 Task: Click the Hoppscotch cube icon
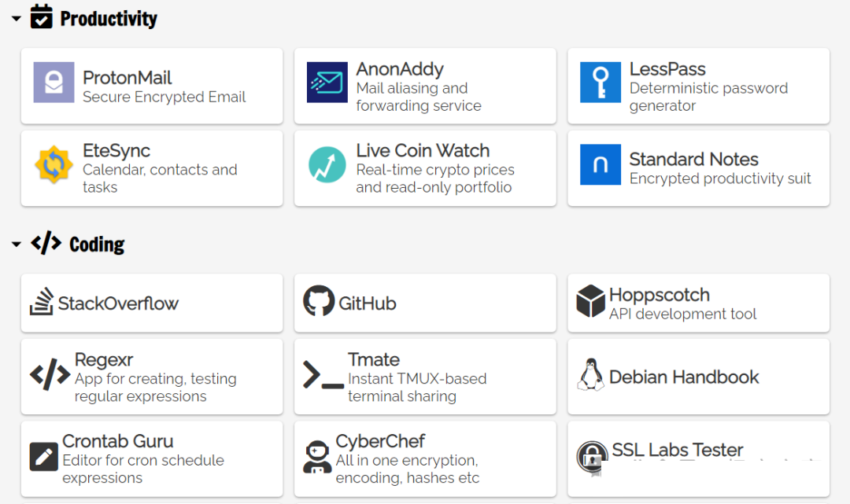click(x=590, y=302)
